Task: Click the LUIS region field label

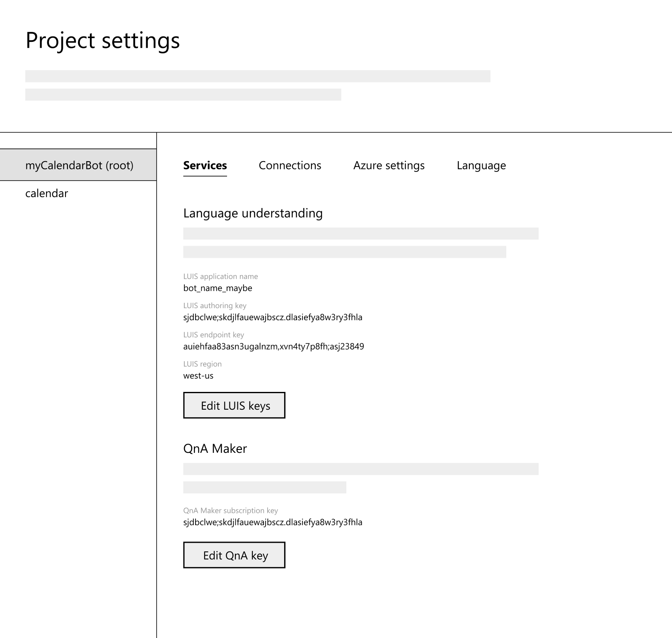Action: click(x=202, y=364)
